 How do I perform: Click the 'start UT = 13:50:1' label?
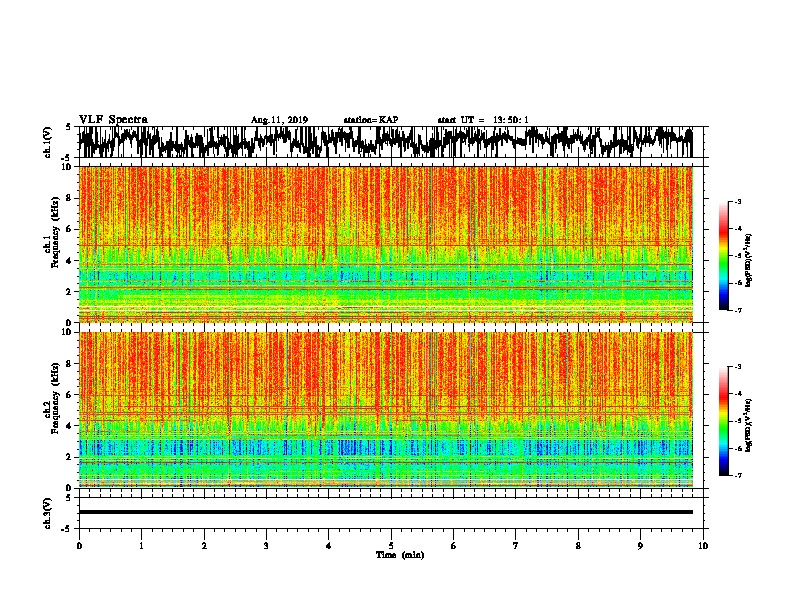483,120
